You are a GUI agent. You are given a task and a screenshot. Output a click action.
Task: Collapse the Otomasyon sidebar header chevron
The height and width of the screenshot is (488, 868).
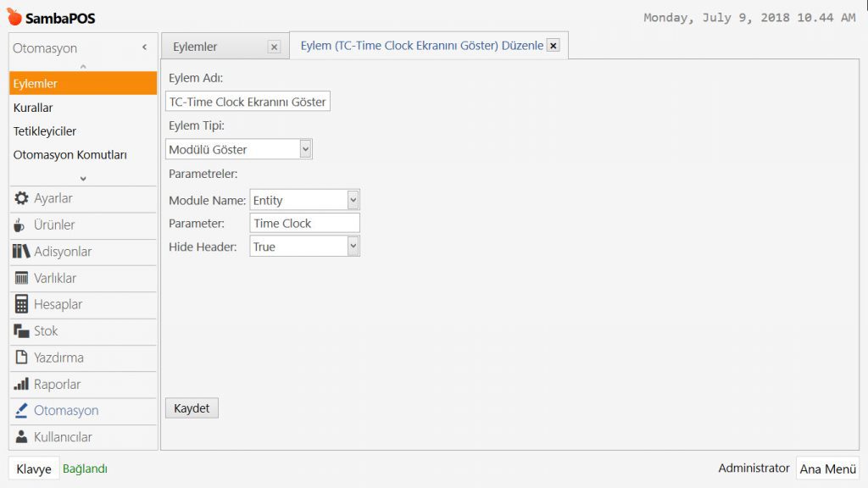144,48
